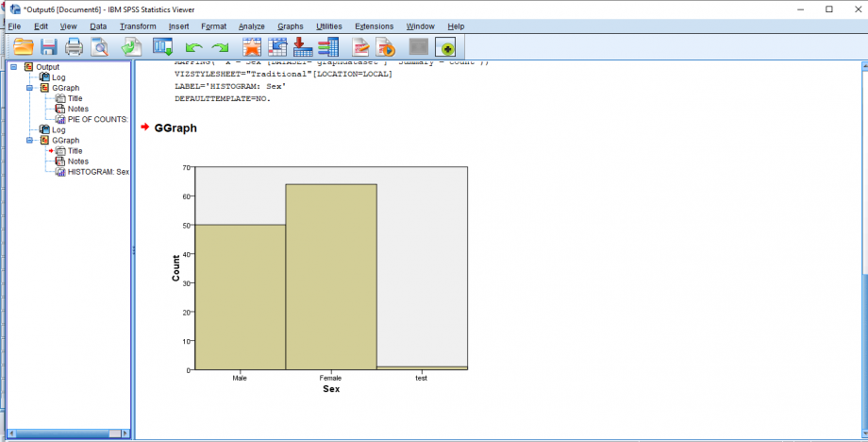Click the Export output icon

[x=131, y=46]
